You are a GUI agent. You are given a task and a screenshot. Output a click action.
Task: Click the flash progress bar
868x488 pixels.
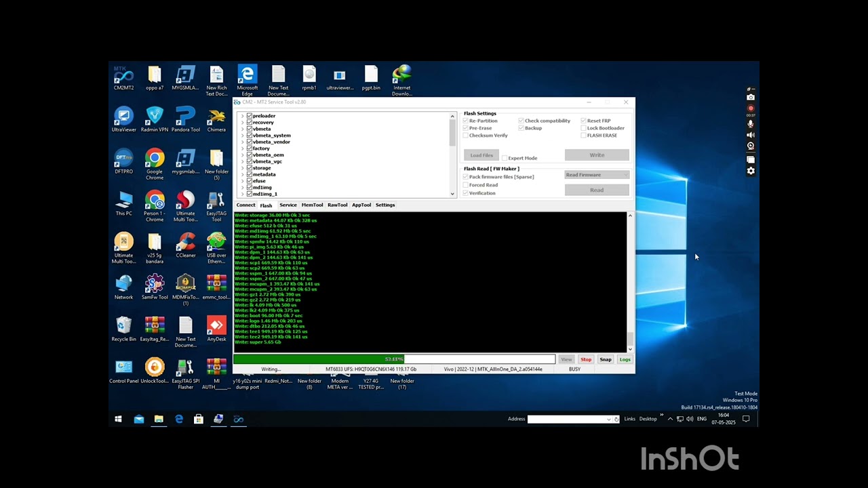point(394,359)
